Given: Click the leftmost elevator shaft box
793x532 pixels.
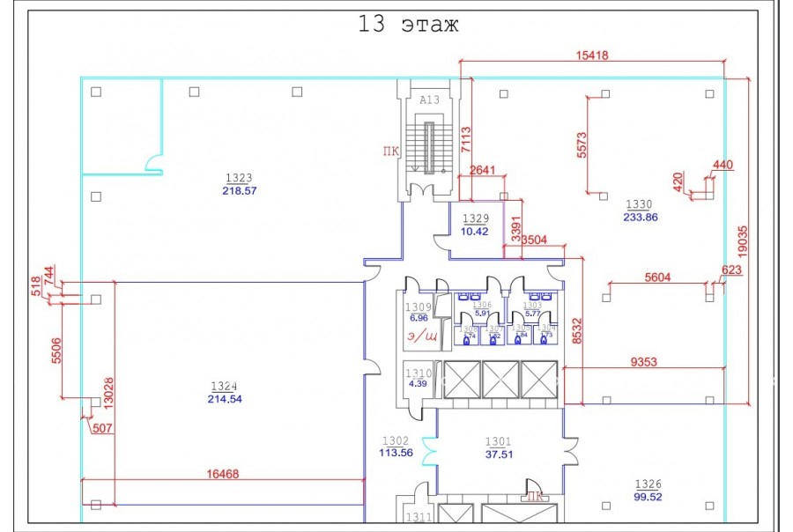Looking at the screenshot, I should [463, 380].
